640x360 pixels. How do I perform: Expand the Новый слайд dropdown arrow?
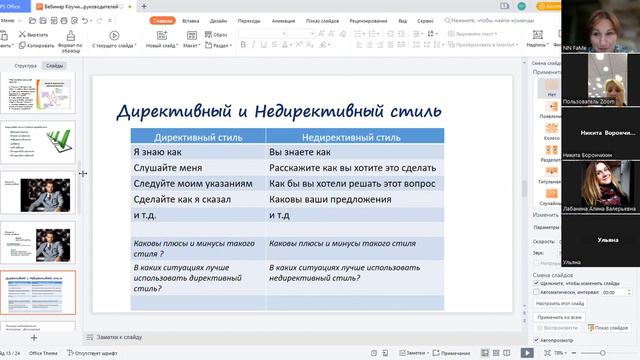[177, 46]
